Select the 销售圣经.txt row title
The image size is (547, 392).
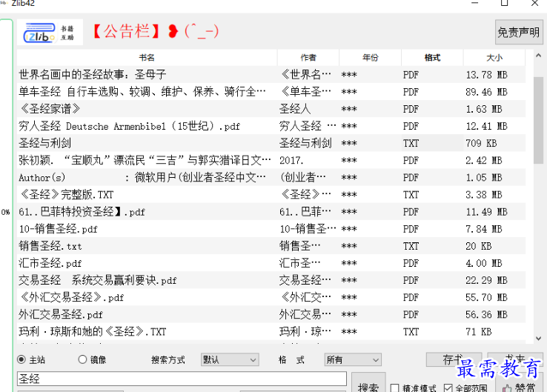pos(50,246)
